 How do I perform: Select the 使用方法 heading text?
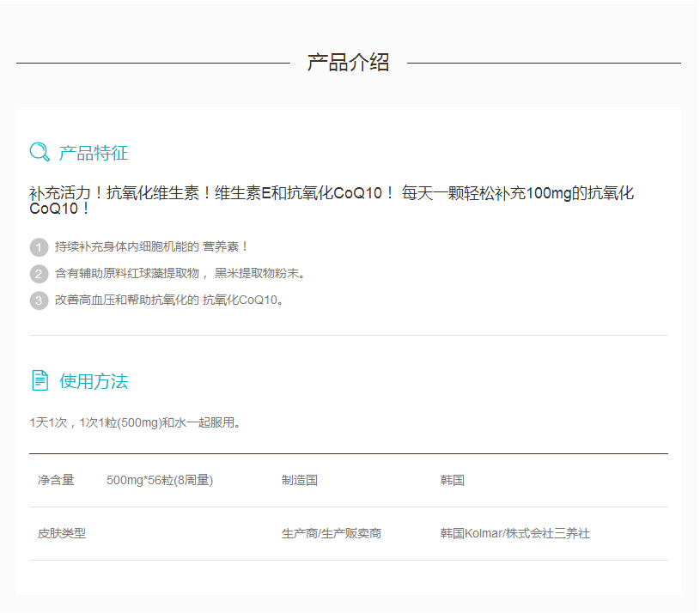pyautogui.click(x=94, y=381)
